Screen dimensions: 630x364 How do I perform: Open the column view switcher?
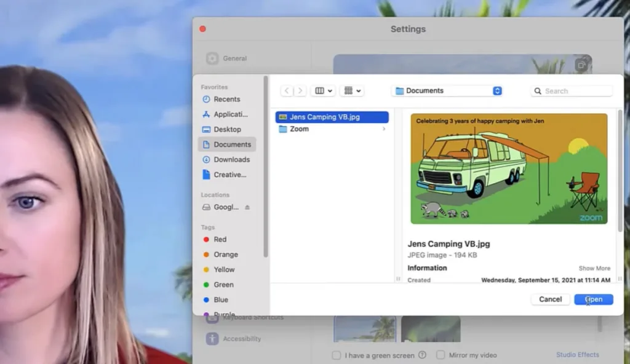(x=324, y=91)
